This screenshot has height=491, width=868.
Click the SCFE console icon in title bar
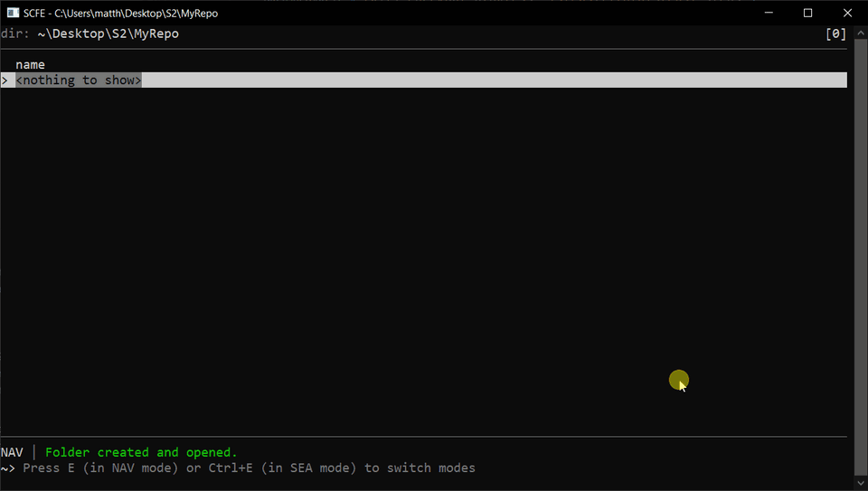(13, 13)
